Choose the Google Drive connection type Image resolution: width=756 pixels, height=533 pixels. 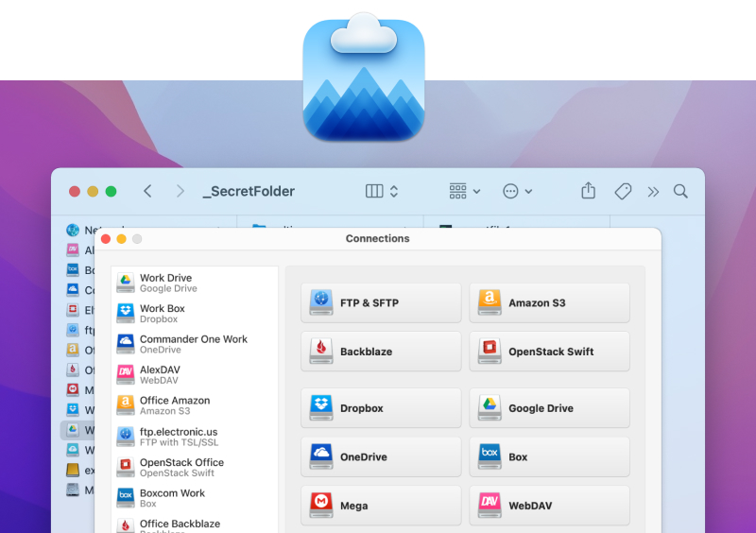coord(549,408)
